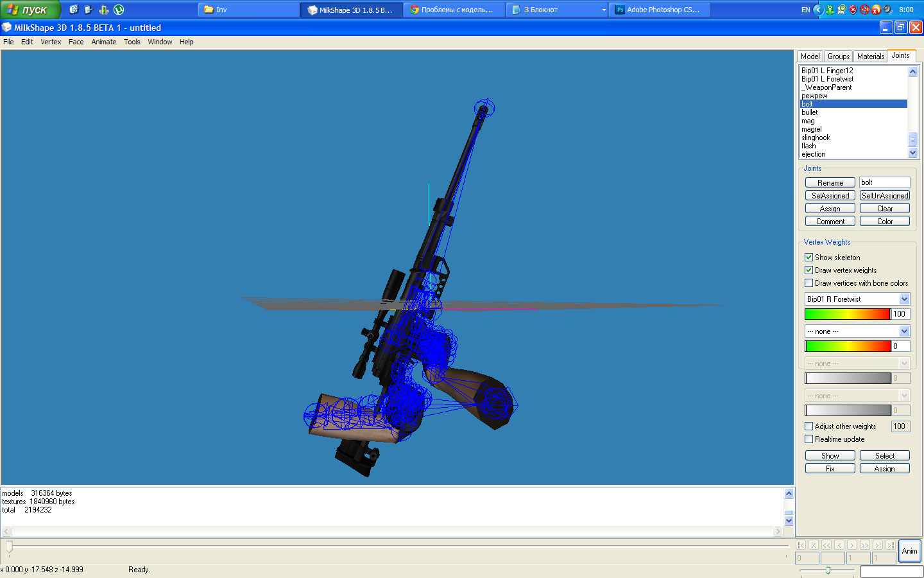Open the Inv folder from the taskbar

248,10
